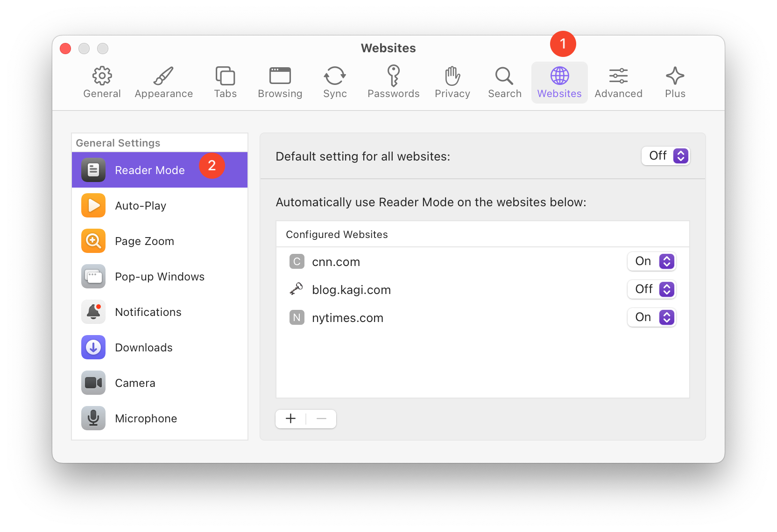Image resolution: width=777 pixels, height=532 pixels.
Task: Switch to the Tabs settings icon
Action: pyautogui.click(x=225, y=76)
